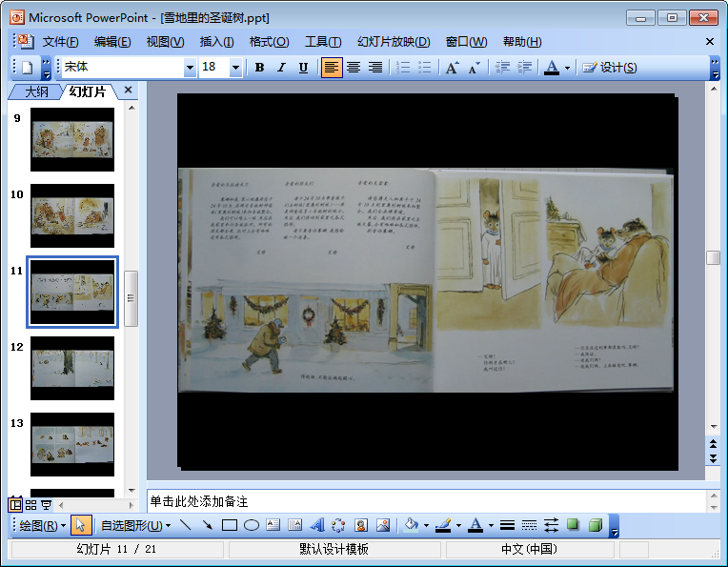Choose the select objects arrow tool
The image size is (728, 567).
pyautogui.click(x=81, y=526)
